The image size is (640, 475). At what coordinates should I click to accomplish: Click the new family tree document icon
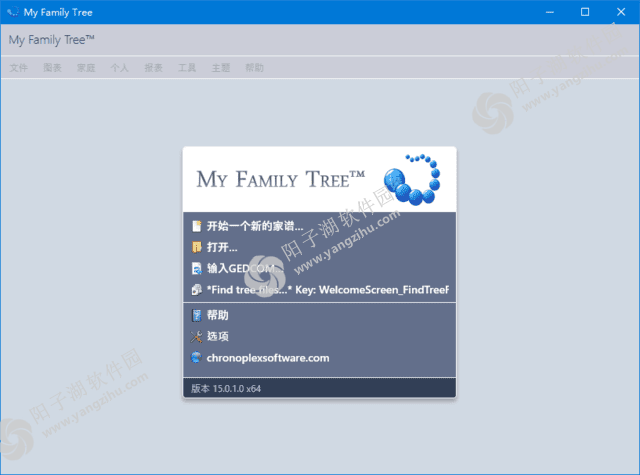(x=197, y=226)
